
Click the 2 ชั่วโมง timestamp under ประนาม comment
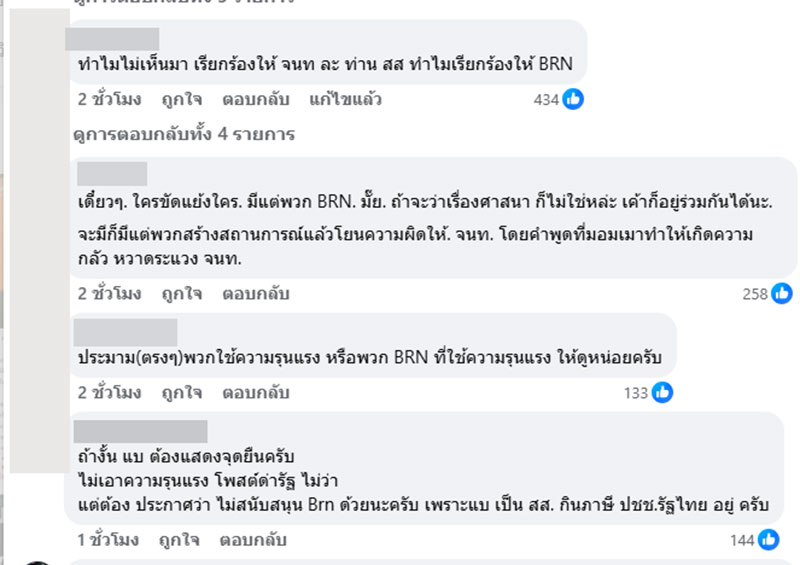pyautogui.click(x=109, y=393)
